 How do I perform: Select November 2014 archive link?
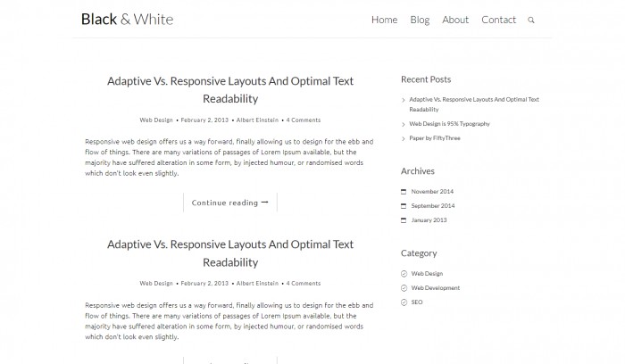[432, 192]
